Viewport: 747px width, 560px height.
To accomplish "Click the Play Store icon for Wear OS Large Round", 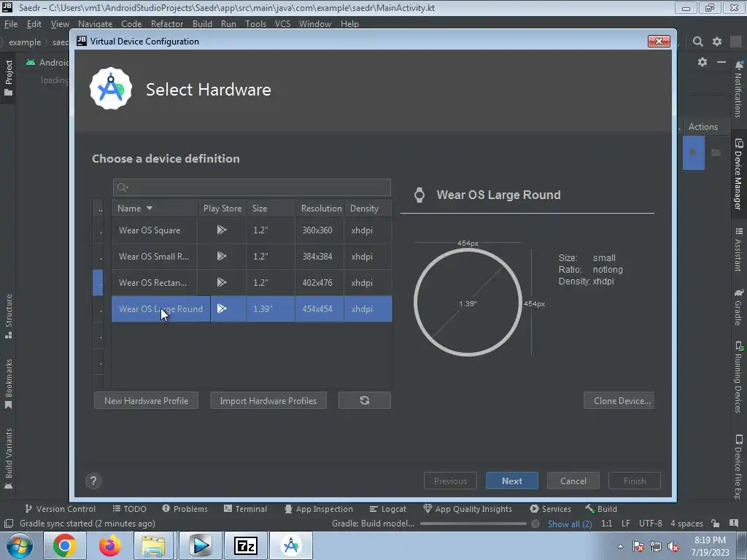I will (x=222, y=308).
